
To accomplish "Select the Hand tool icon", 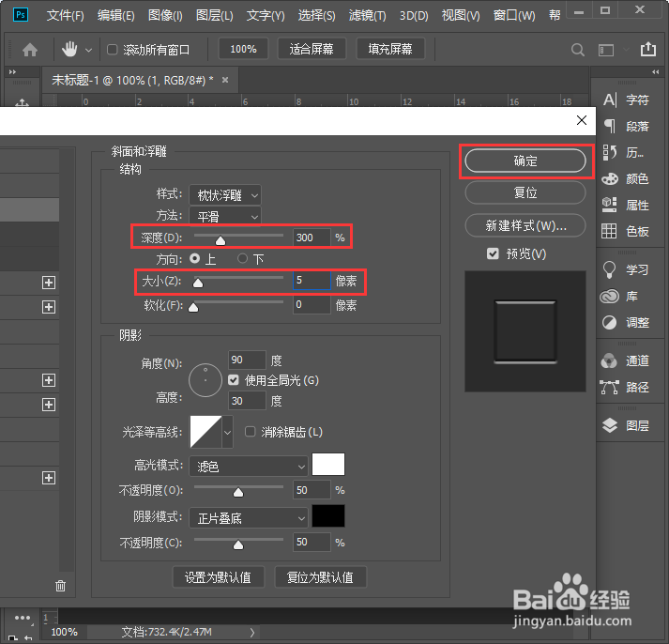I will (69, 50).
